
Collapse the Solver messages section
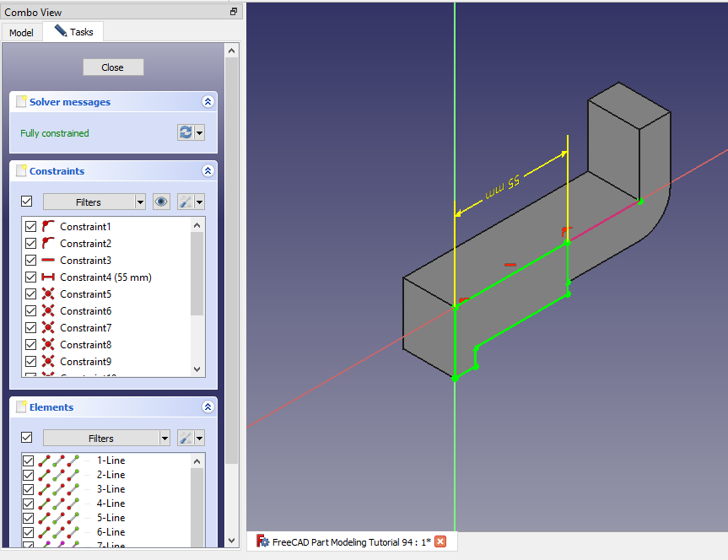tap(208, 102)
